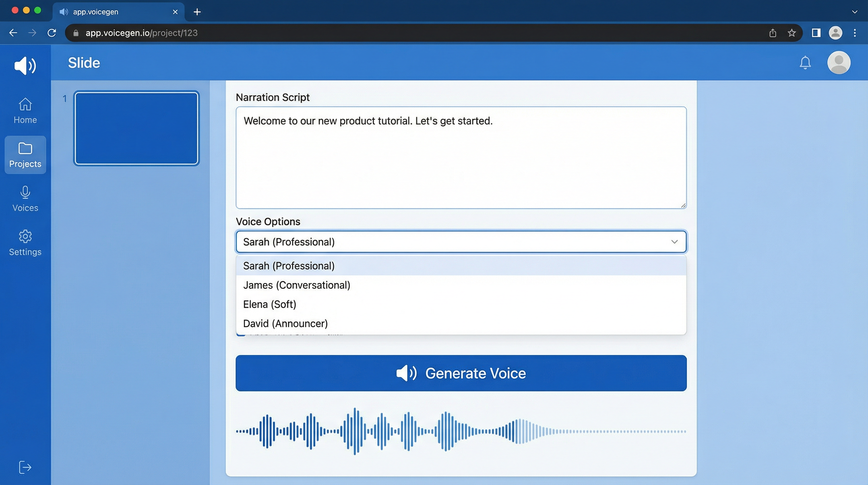This screenshot has height=485, width=868.
Task: Click the VoiceGen speaker logo icon
Action: point(25,65)
